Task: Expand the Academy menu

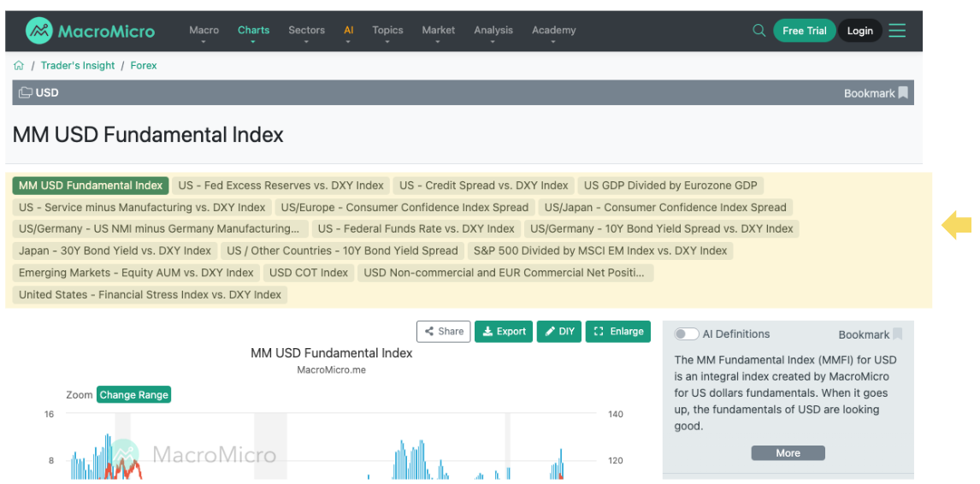Action: click(x=554, y=30)
